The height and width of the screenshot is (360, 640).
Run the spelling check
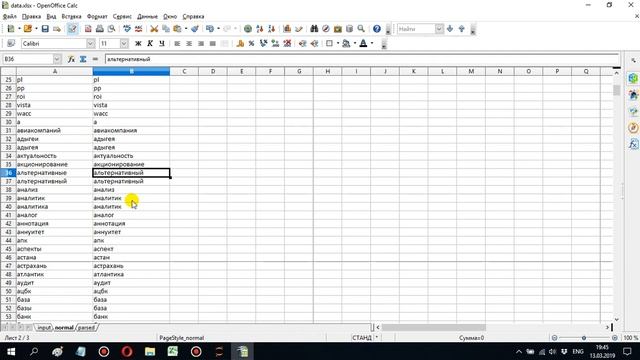(x=127, y=29)
